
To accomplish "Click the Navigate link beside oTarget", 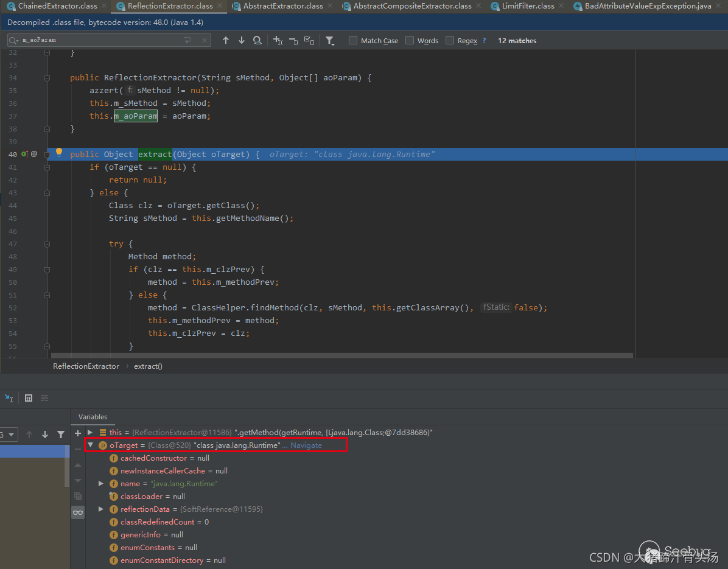I will (306, 445).
